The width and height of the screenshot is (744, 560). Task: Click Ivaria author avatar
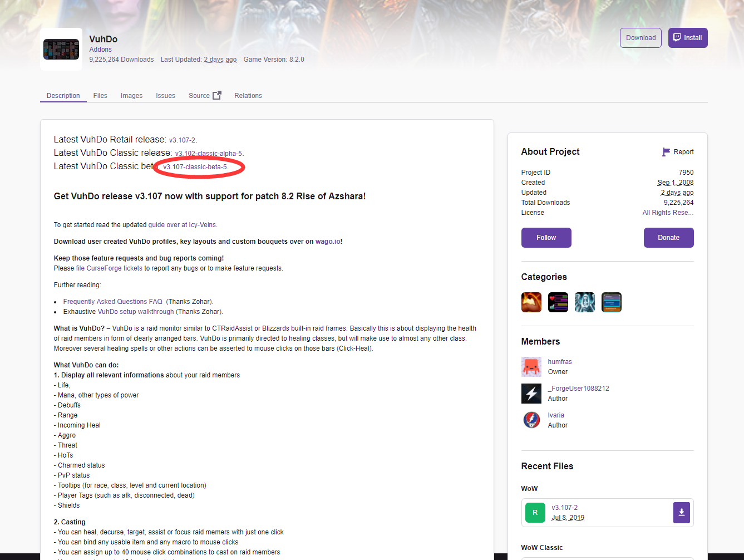tap(531, 420)
